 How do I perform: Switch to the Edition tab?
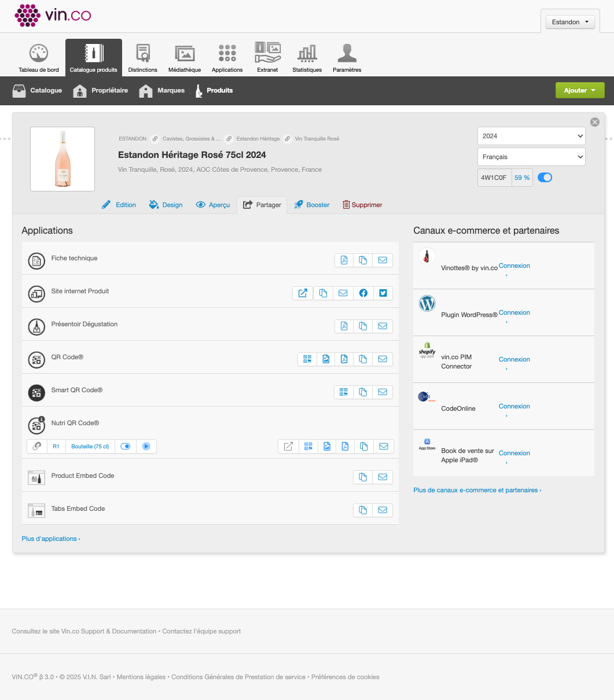(x=119, y=205)
